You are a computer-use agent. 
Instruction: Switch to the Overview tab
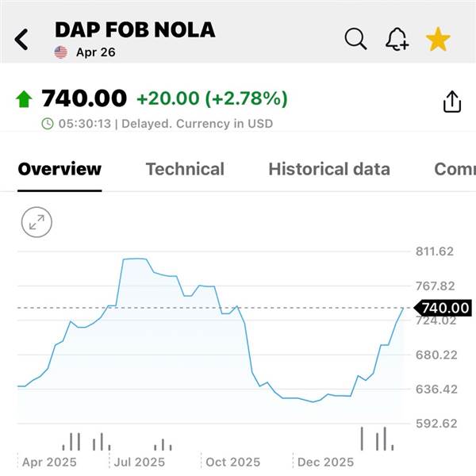tap(59, 169)
